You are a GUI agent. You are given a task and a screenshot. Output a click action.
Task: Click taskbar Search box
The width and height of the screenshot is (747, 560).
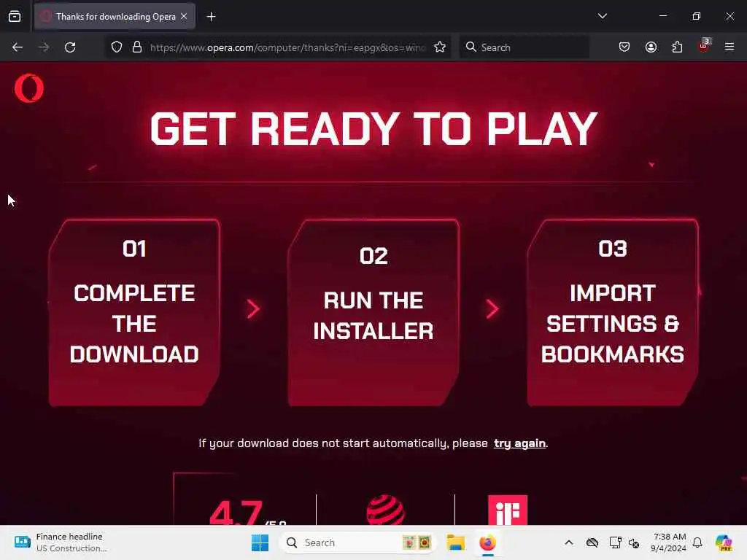pos(357,542)
